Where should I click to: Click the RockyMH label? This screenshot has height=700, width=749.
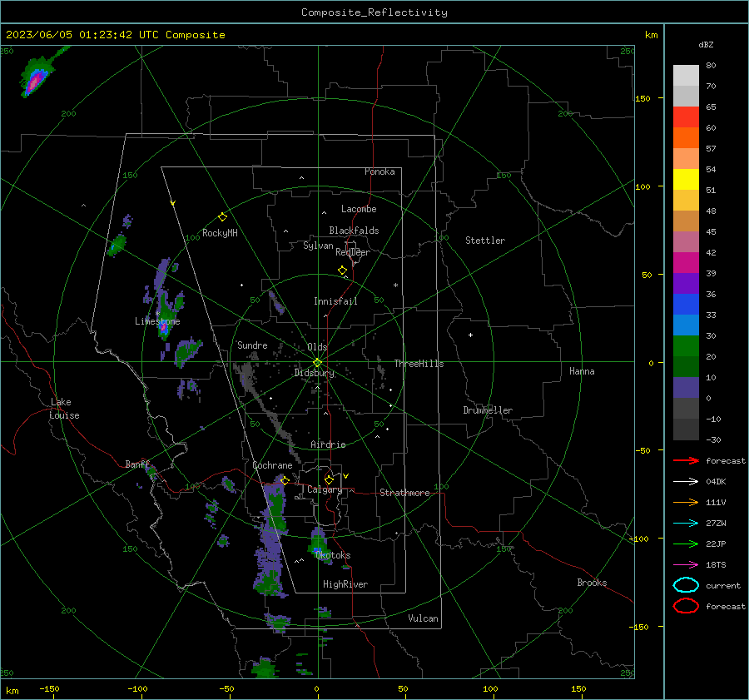tap(220, 233)
